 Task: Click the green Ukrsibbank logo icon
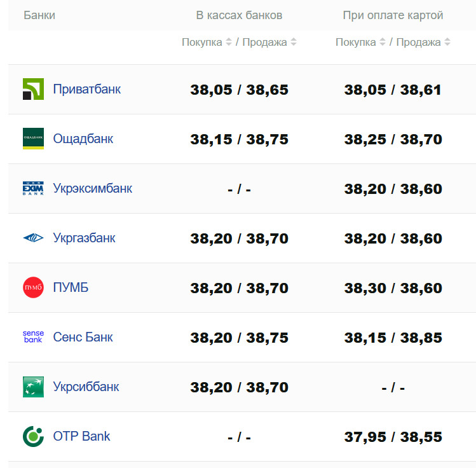(x=33, y=387)
